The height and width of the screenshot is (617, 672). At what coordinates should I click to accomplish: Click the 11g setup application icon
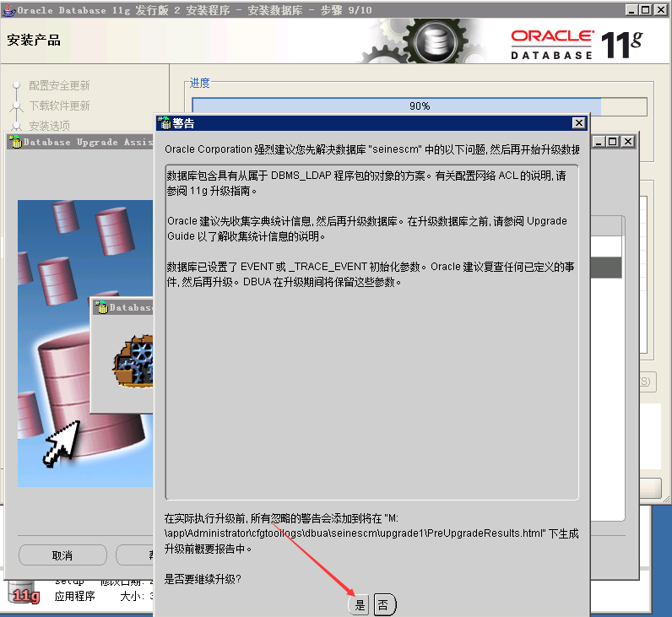pyautogui.click(x=24, y=593)
